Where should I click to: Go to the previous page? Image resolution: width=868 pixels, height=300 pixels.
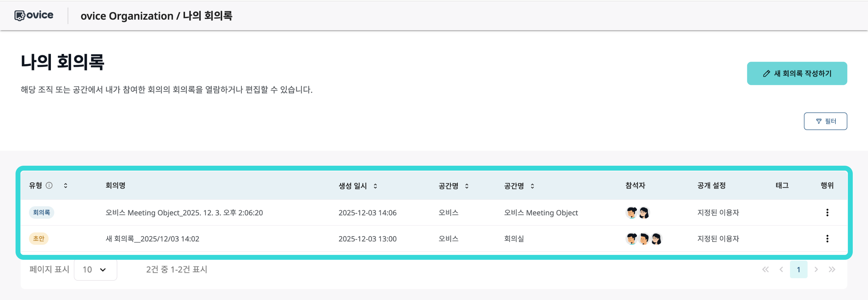coord(781,269)
